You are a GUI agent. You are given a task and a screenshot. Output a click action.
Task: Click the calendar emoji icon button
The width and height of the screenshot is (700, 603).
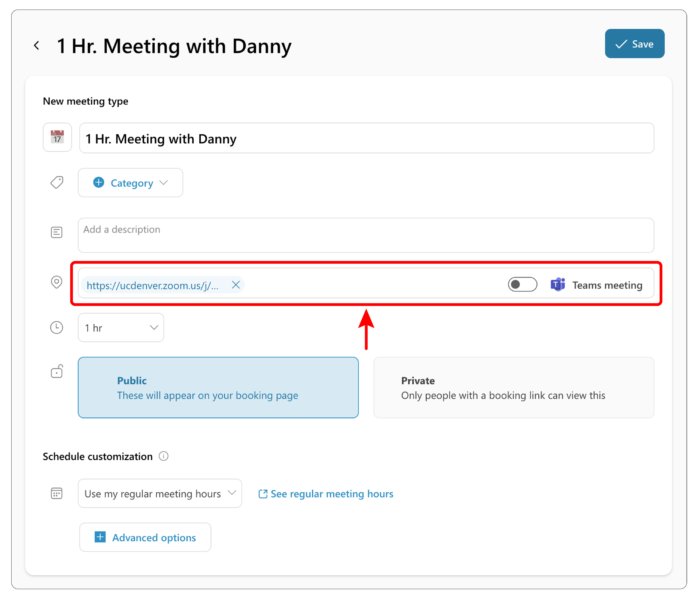pos(57,137)
